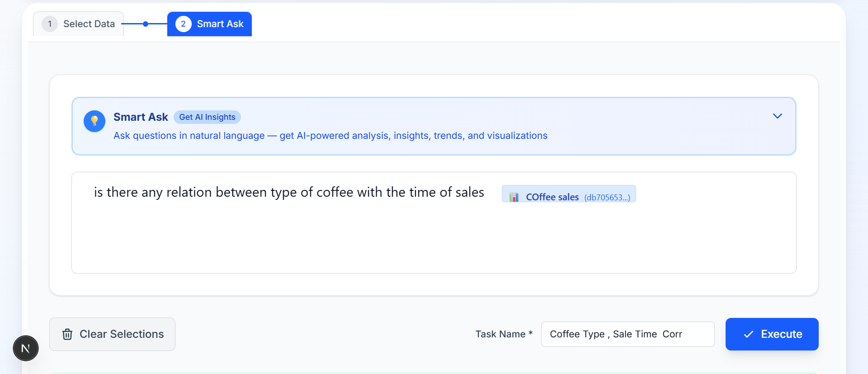The image size is (868, 374).
Task: Collapse the Smart Ask panel chevron
Action: (777, 116)
